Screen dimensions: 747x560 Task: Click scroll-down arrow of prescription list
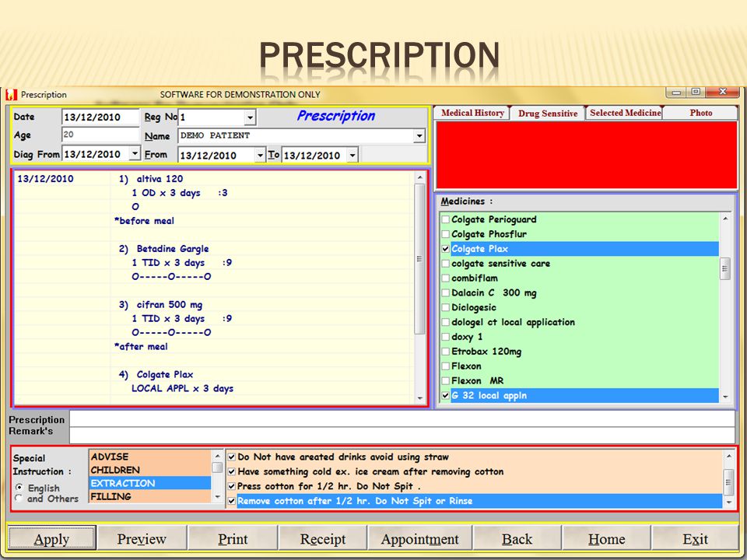pyautogui.click(x=419, y=398)
